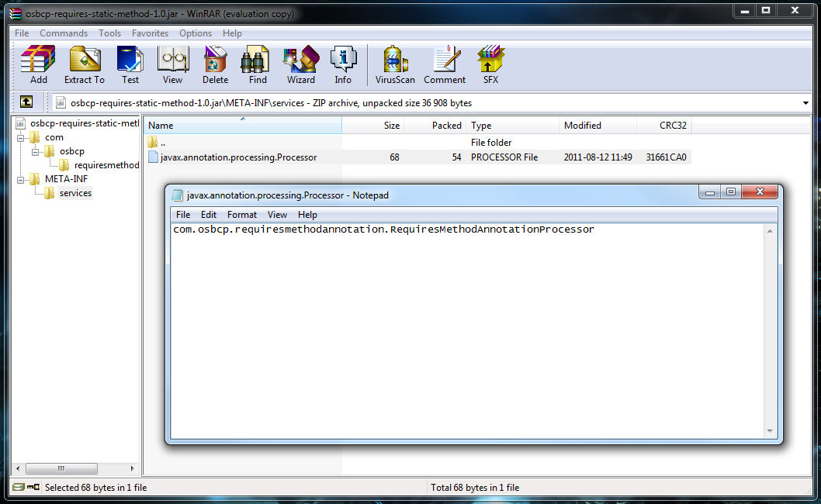Open the Commands menu in WinRAR

[64, 33]
